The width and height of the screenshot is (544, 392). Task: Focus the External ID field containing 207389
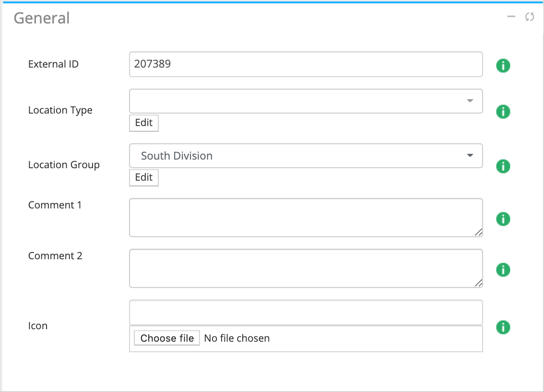pyautogui.click(x=306, y=64)
